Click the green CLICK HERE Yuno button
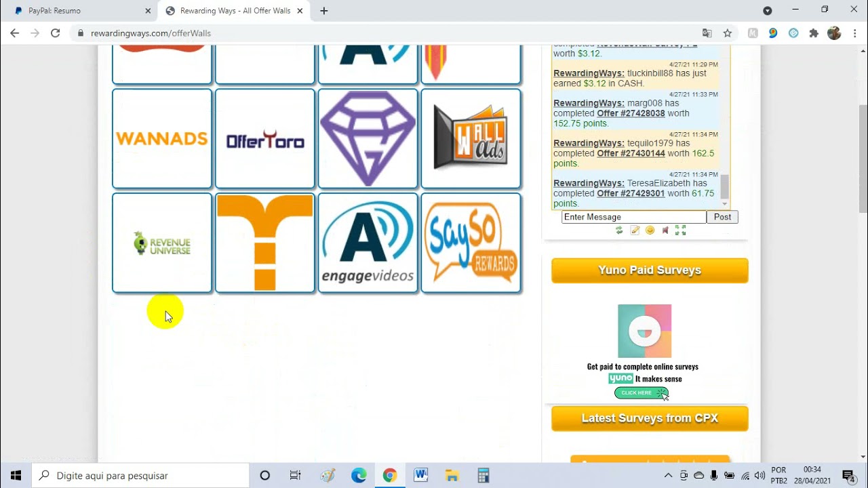Image resolution: width=868 pixels, height=488 pixels. (x=641, y=393)
